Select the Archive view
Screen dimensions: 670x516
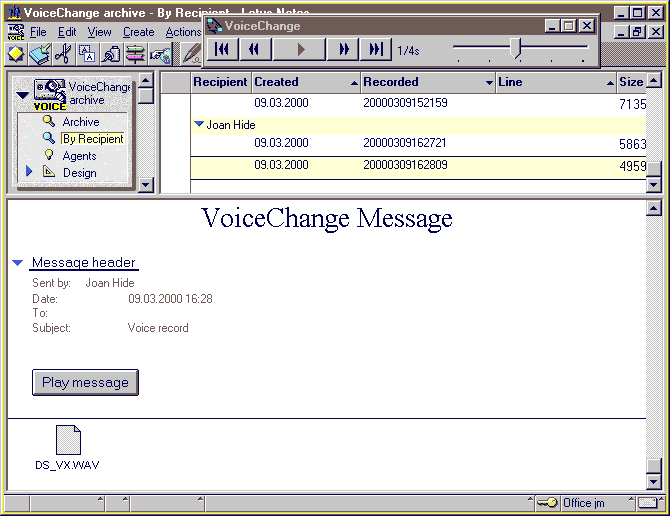(81, 122)
